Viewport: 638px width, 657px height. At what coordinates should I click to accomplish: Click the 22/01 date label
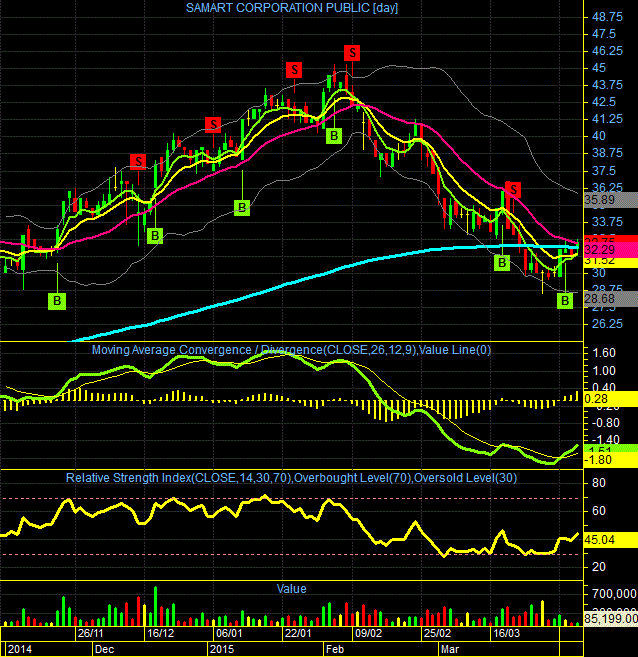298,633
